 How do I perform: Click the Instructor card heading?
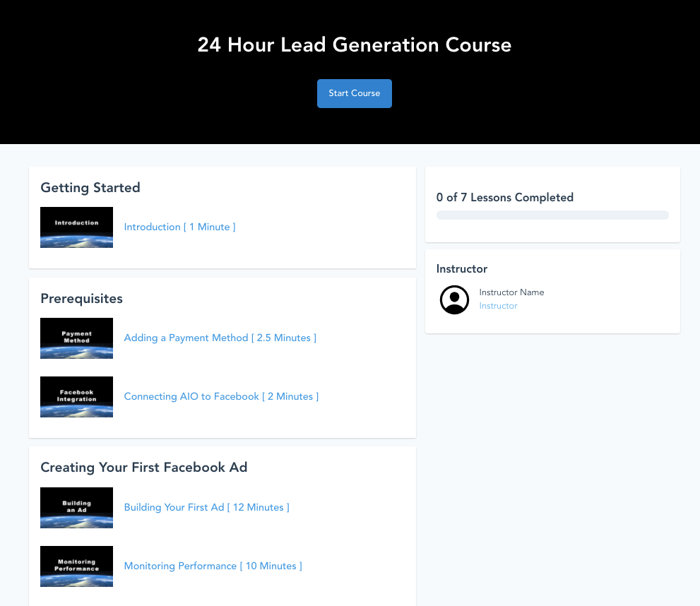click(x=462, y=268)
